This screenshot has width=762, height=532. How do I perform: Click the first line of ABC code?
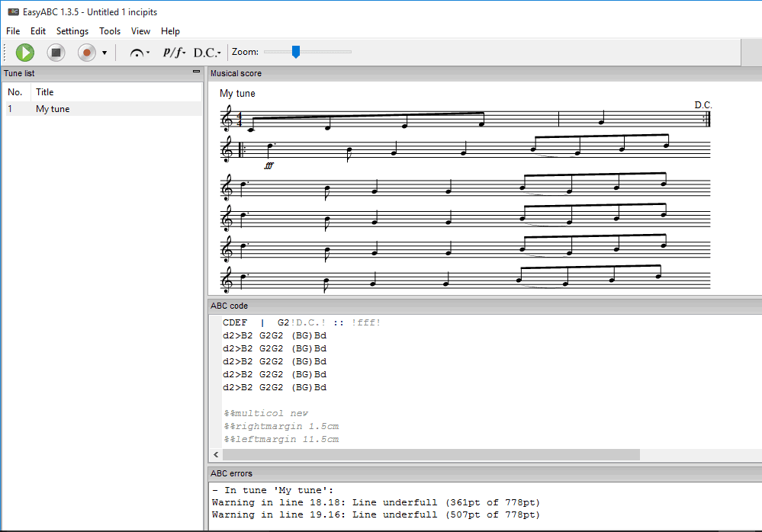pyautogui.click(x=301, y=322)
